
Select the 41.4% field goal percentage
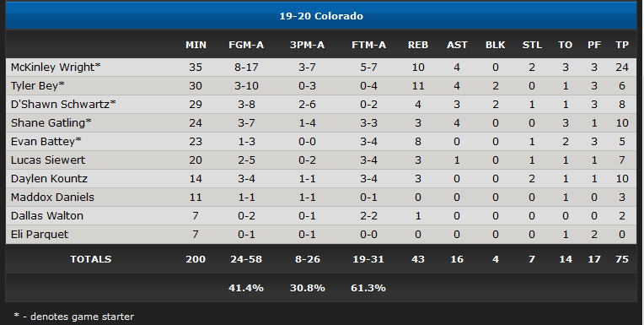coord(246,288)
